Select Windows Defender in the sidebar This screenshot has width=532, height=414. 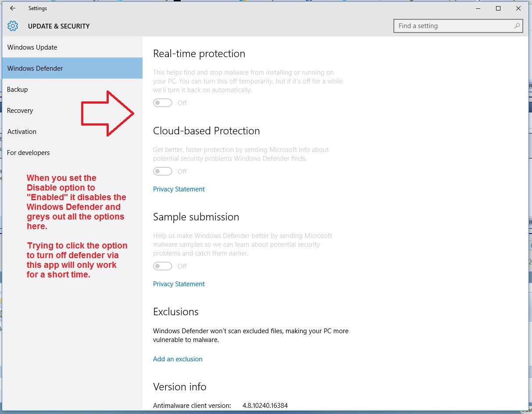[72, 68]
